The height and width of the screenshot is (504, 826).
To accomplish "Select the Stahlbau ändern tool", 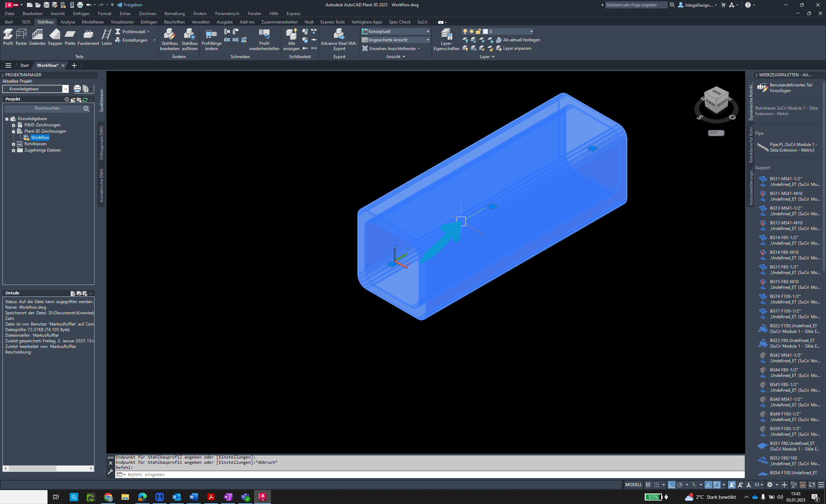I will [x=168, y=40].
